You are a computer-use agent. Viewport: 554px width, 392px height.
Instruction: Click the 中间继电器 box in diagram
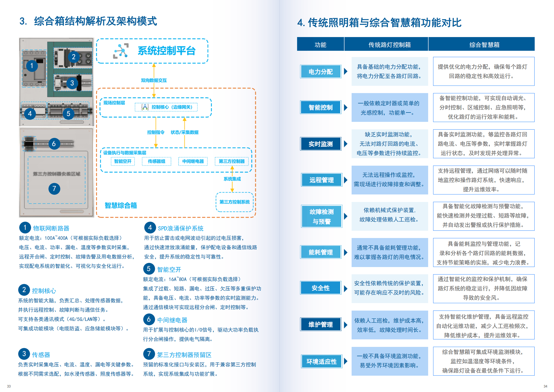193,161
